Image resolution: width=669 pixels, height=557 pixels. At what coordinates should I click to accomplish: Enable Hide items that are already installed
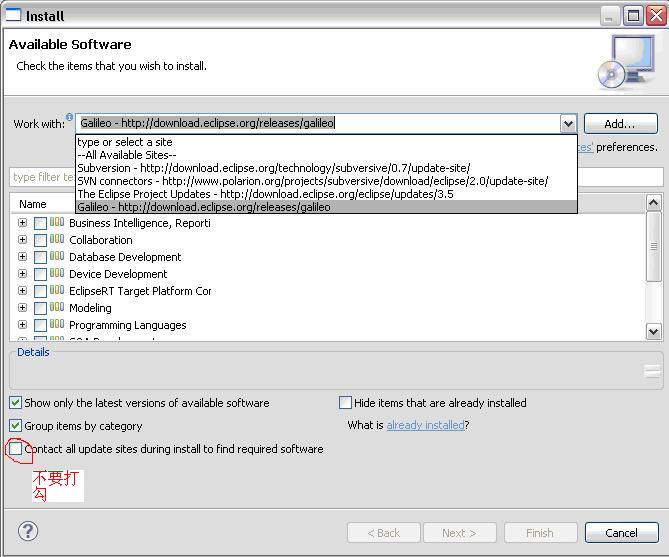click(x=345, y=402)
